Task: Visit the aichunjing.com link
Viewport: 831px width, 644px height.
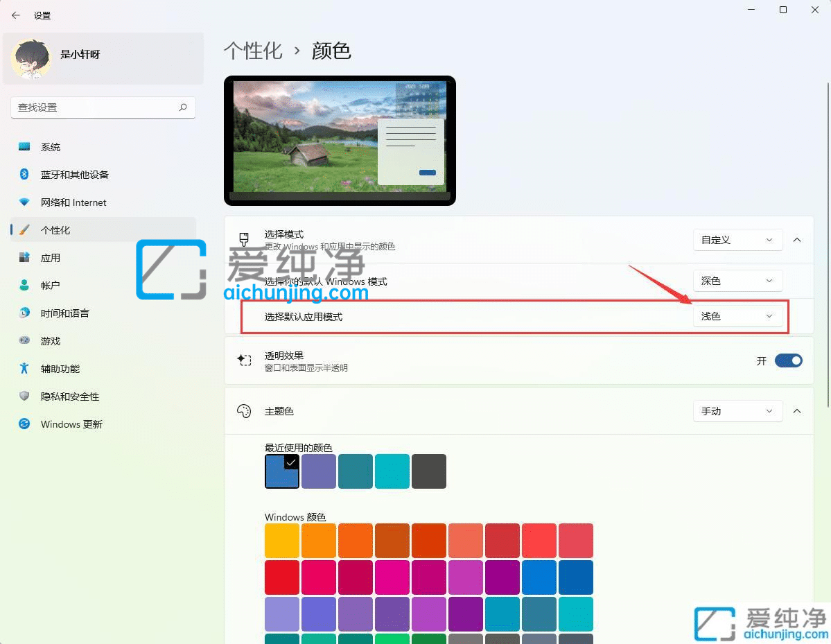Action: 296,293
